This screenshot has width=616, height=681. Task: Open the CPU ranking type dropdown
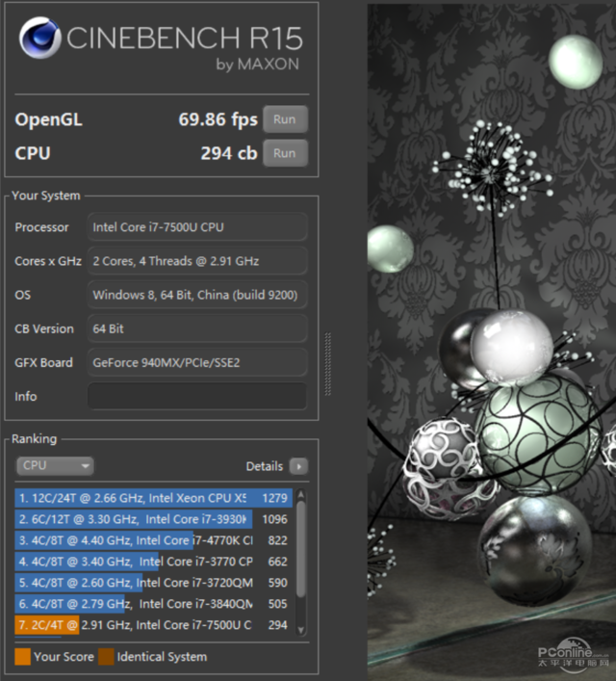tap(55, 465)
